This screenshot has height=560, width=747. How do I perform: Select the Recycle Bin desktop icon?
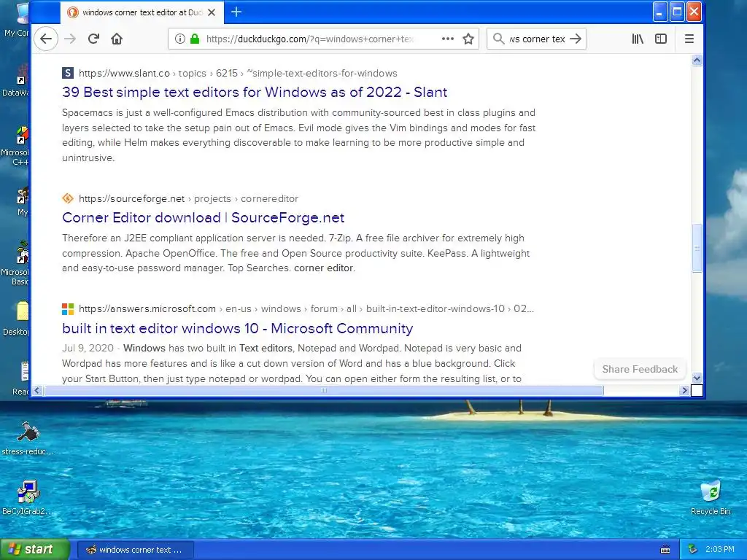[711, 498]
